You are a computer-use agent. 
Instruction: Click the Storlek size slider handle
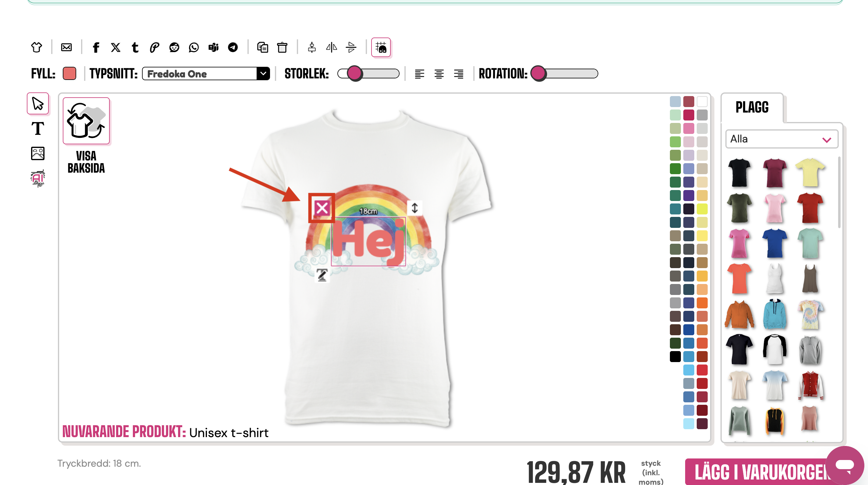(x=354, y=74)
